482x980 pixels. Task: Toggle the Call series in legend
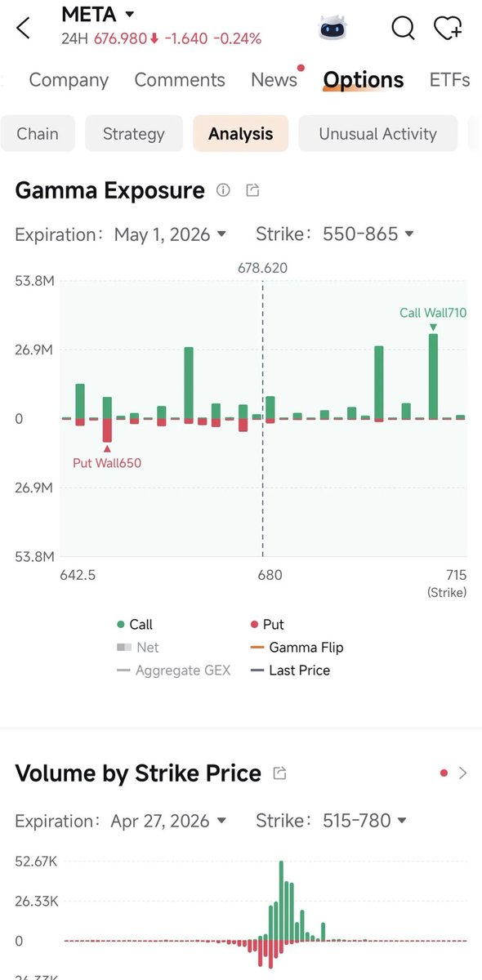click(135, 624)
